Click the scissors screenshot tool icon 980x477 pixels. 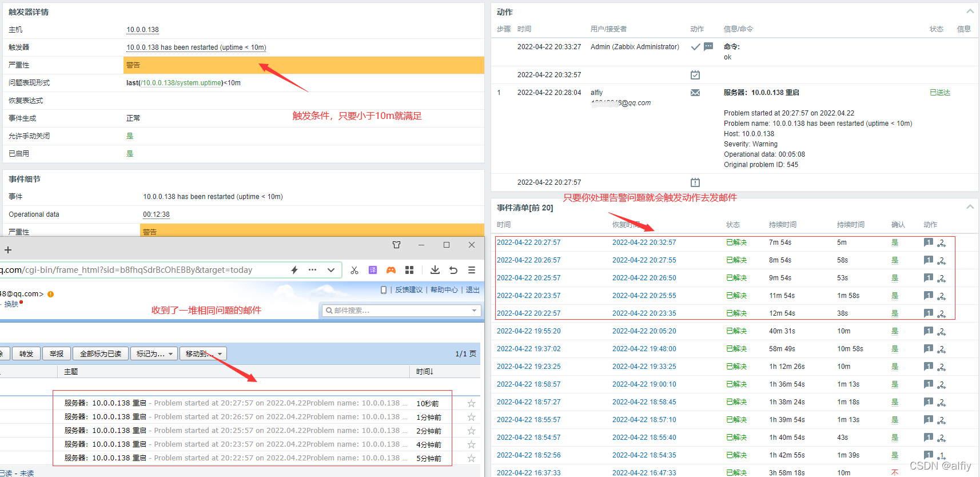point(354,270)
